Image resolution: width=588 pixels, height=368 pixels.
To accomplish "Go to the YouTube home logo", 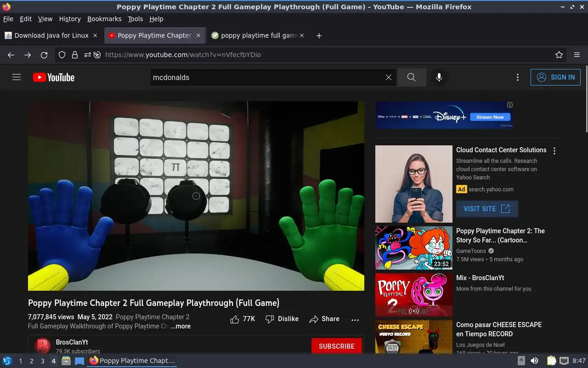I will tap(54, 77).
